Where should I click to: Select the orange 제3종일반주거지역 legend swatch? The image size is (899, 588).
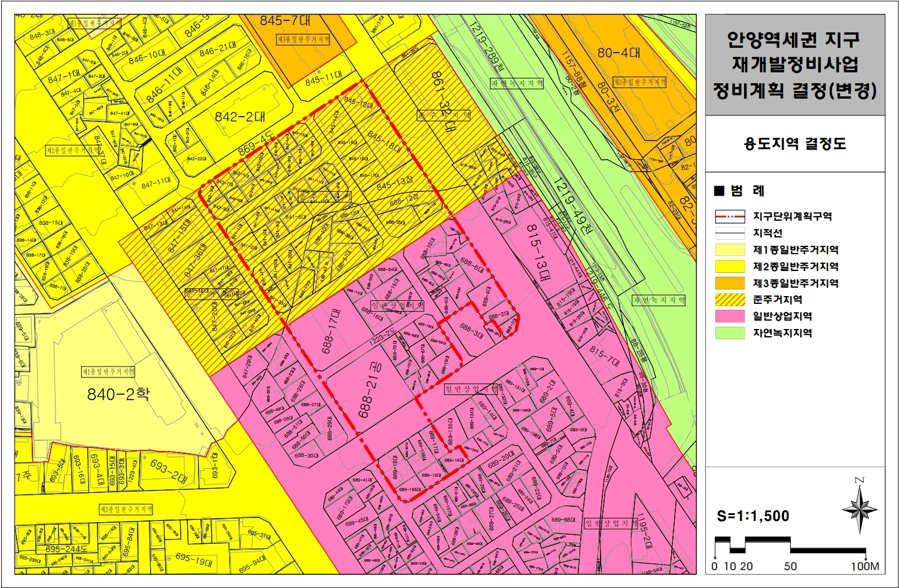point(730,283)
